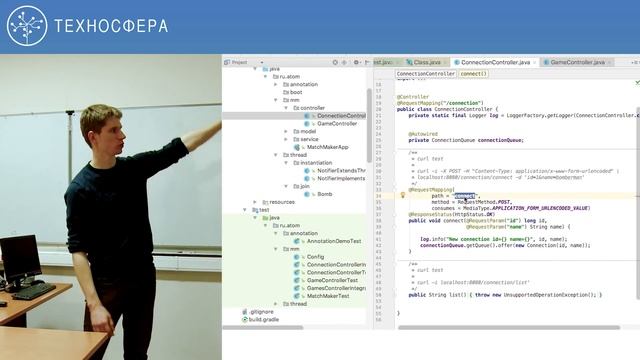Select GameControllerTest in the tree

click(x=332, y=280)
